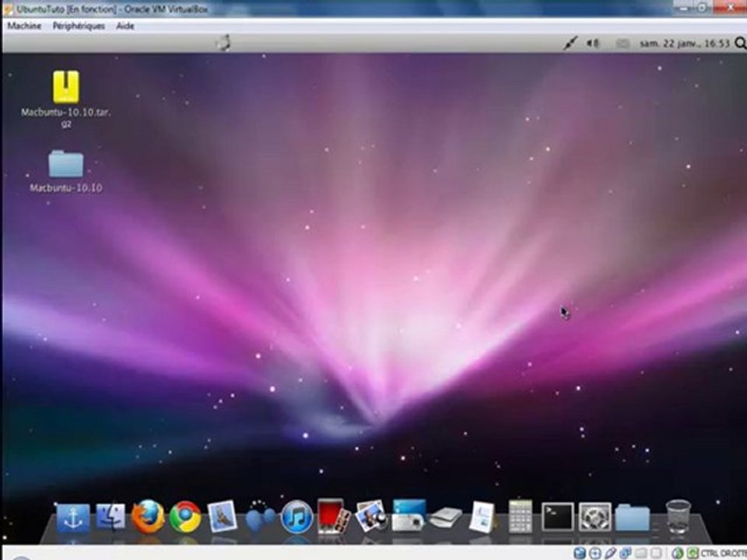Launch Google Chrome from the dock
Screen dimensions: 747x560
point(185,517)
